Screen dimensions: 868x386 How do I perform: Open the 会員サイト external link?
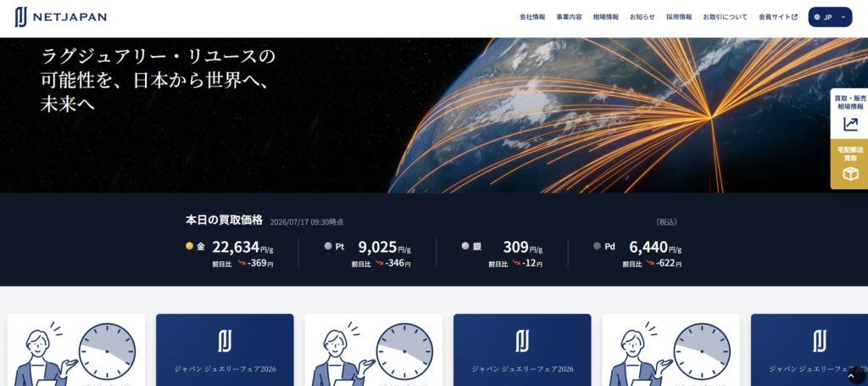tap(778, 17)
